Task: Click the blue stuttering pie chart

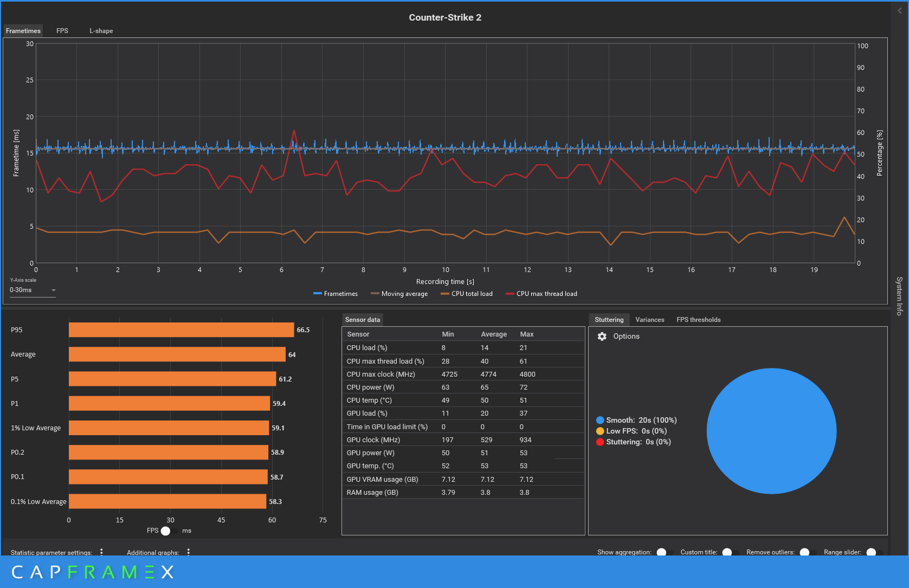Action: point(771,431)
